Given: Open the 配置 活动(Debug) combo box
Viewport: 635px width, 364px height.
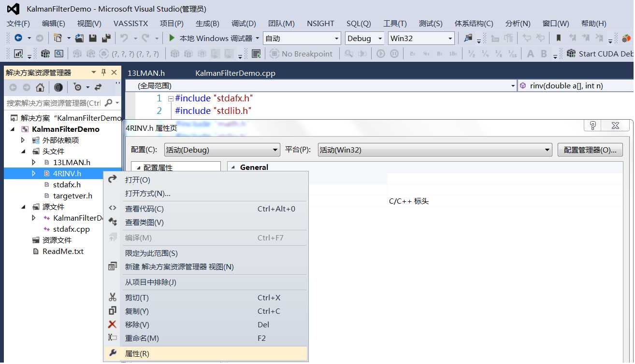Looking at the screenshot, I should coord(222,150).
